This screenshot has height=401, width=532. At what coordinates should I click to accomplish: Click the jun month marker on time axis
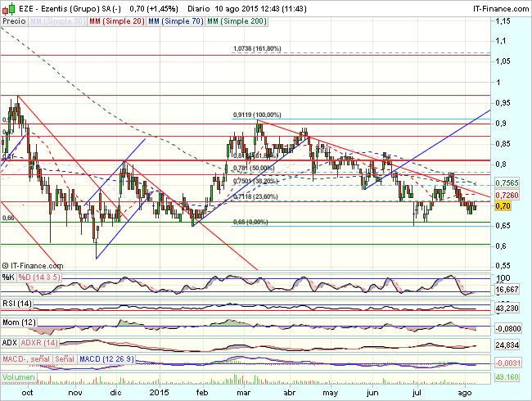tap(372, 393)
